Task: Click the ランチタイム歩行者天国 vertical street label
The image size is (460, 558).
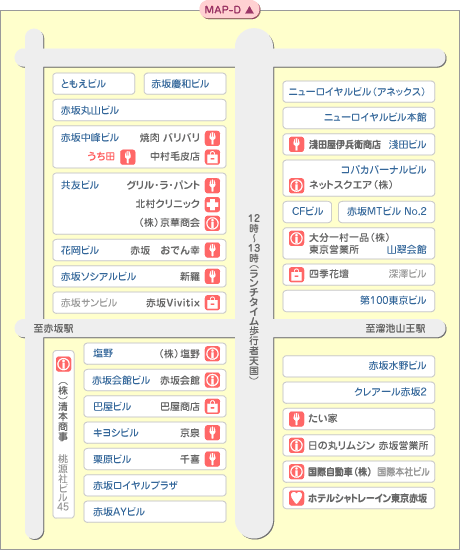Action: [x=254, y=296]
